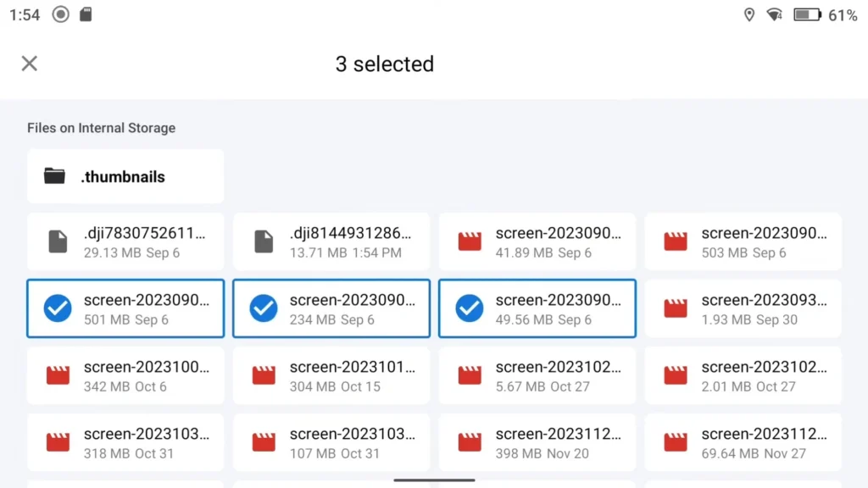Click video icon of 41.89 MB file
Viewport: 868px width, 488px height.
point(470,241)
